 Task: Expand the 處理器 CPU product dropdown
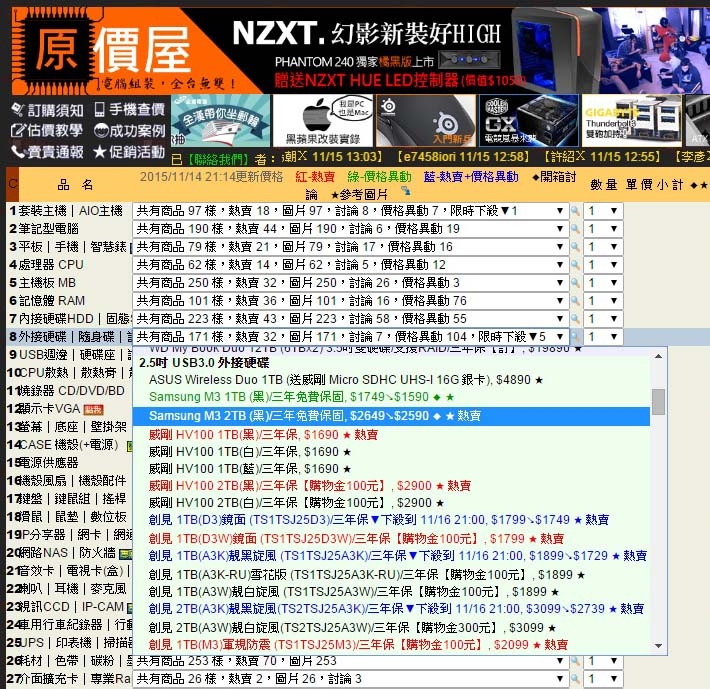(x=350, y=265)
